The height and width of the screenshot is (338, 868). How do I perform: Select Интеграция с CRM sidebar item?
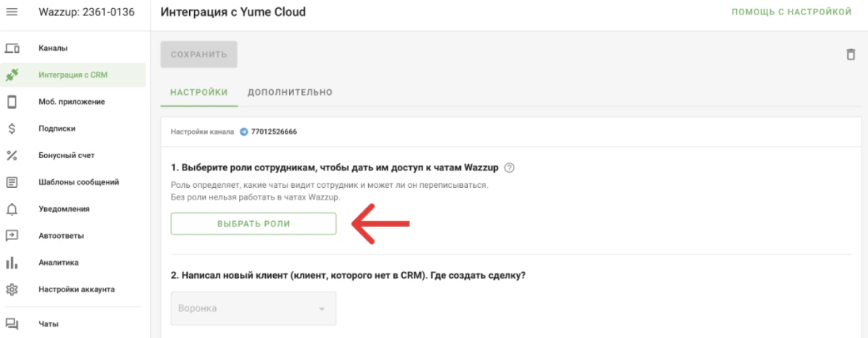75,75
